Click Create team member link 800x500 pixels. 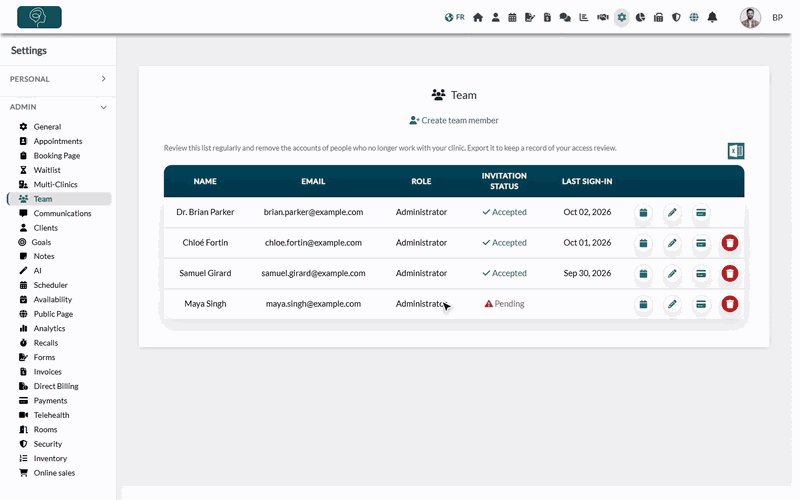[x=454, y=120]
